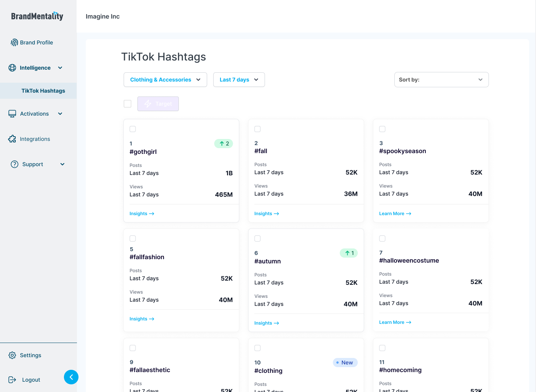Open Insights for #gothgirl

pyautogui.click(x=141, y=213)
